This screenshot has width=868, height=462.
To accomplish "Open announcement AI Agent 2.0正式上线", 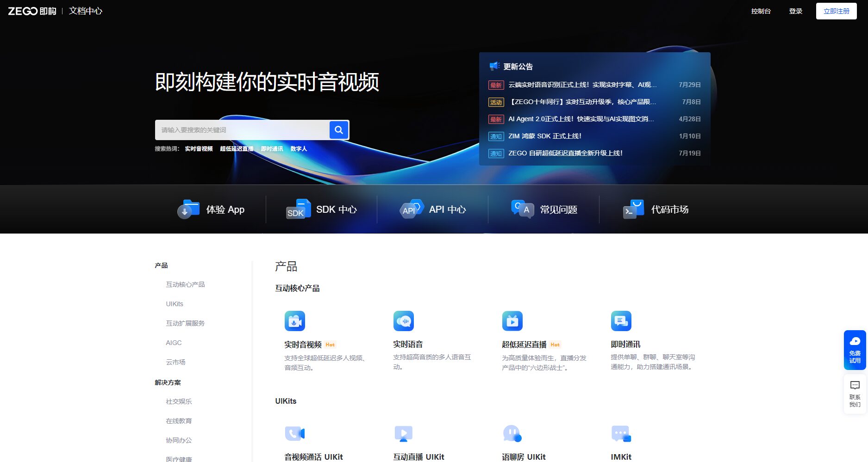I will [581, 119].
